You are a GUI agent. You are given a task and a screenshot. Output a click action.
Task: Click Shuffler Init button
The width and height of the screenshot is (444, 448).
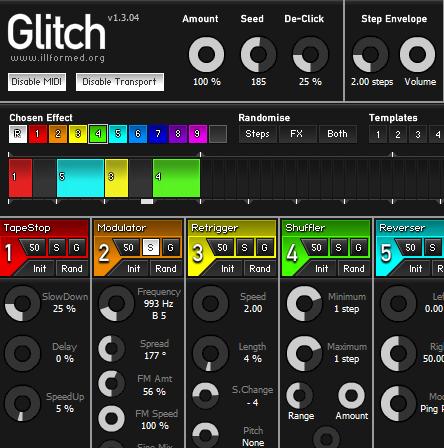click(x=321, y=269)
